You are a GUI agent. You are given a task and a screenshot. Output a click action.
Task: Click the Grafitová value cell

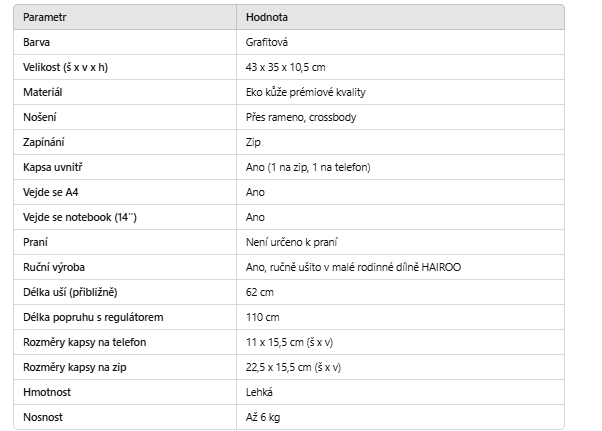[x=267, y=42]
